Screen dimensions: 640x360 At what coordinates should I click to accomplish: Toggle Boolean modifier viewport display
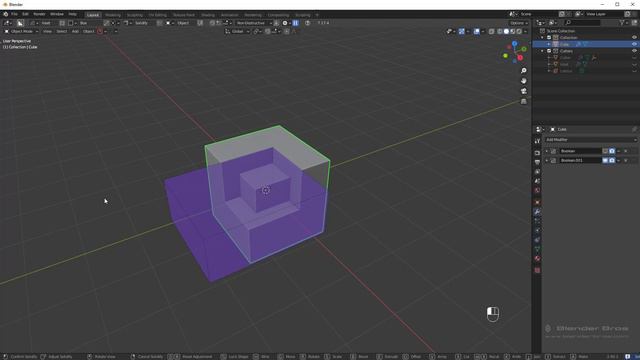pos(605,151)
